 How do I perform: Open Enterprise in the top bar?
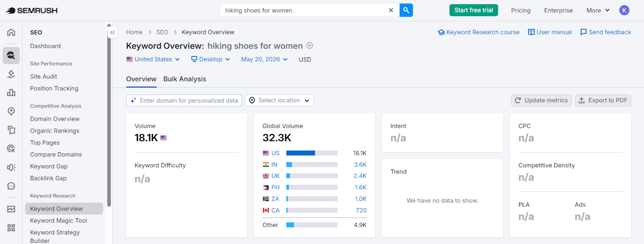[558, 10]
